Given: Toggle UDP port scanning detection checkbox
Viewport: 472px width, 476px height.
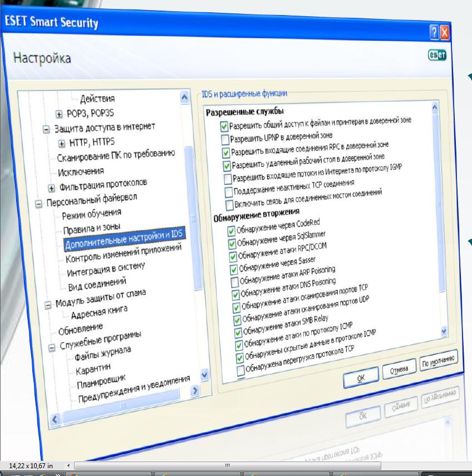Looking at the screenshot, I should pyautogui.click(x=237, y=320).
